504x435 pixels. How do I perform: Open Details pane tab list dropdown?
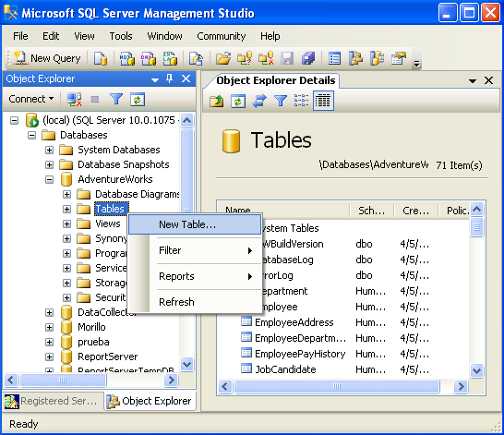click(473, 81)
